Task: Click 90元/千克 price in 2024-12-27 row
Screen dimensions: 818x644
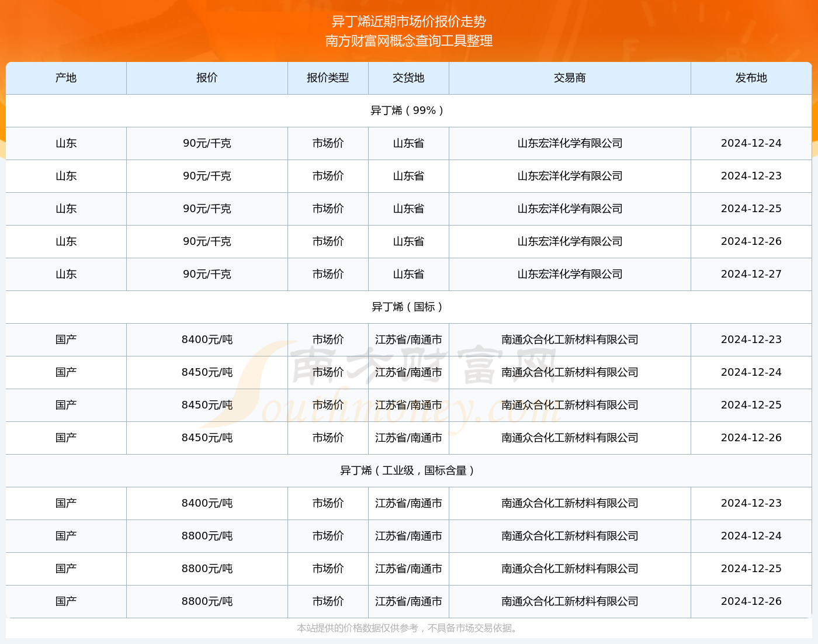Action: click(207, 274)
